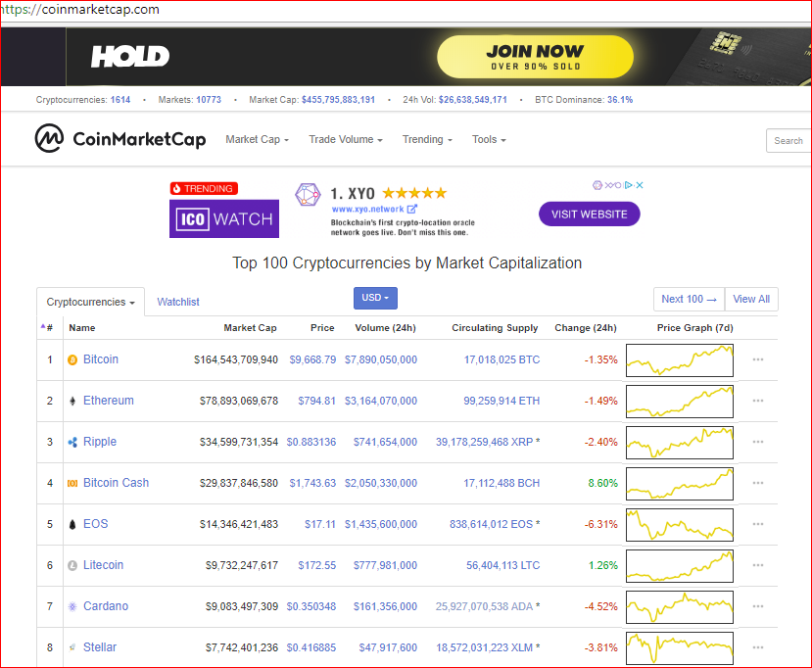
Task: Sort by the Price column header
Action: tap(322, 328)
